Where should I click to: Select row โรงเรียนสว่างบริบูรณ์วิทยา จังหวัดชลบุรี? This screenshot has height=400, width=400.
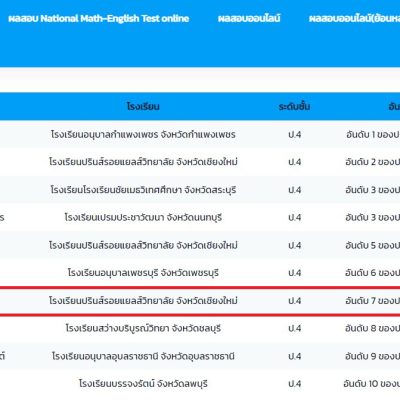[x=200, y=328]
